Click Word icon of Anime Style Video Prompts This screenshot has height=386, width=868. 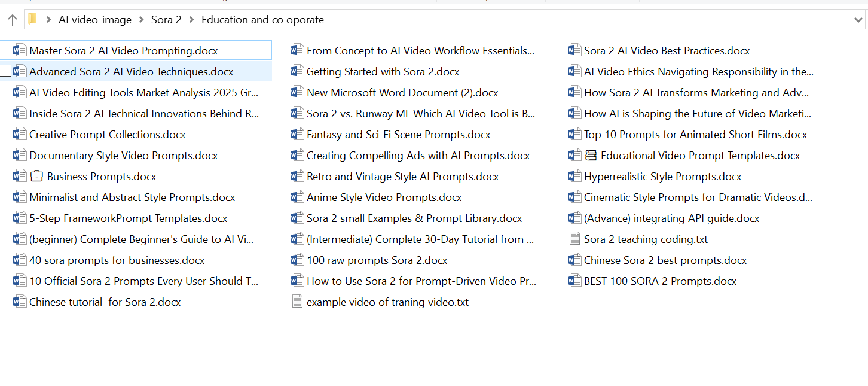pyautogui.click(x=297, y=197)
